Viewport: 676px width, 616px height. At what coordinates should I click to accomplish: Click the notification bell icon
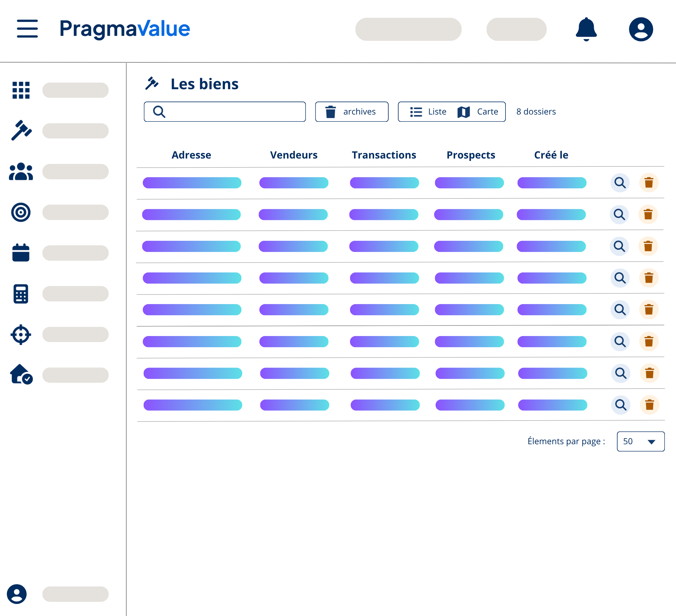coord(586,29)
